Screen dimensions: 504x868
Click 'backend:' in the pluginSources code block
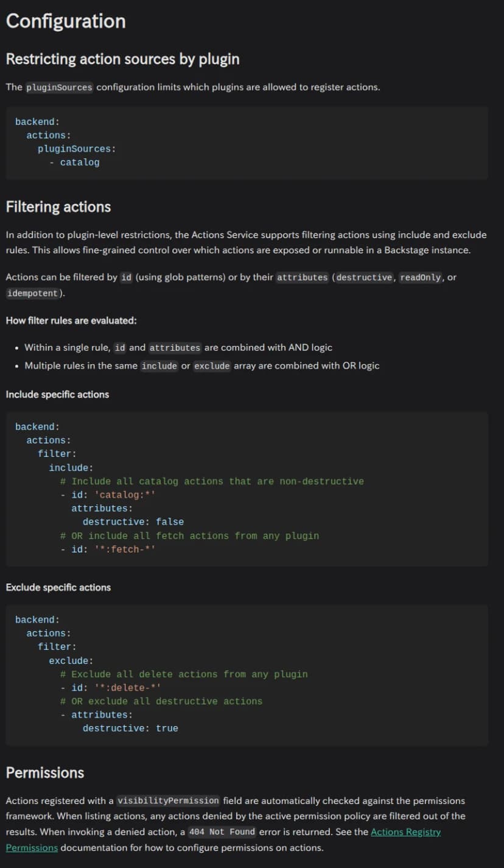[x=38, y=122]
